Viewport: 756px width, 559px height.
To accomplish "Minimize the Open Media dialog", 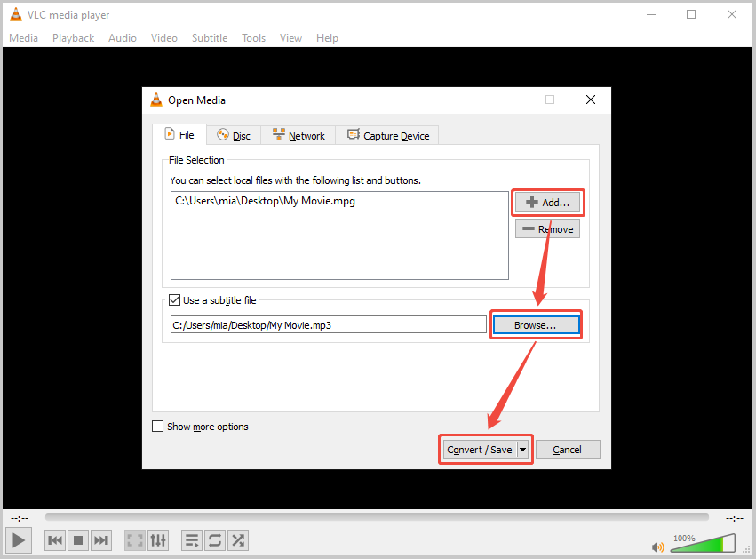I will pyautogui.click(x=510, y=100).
